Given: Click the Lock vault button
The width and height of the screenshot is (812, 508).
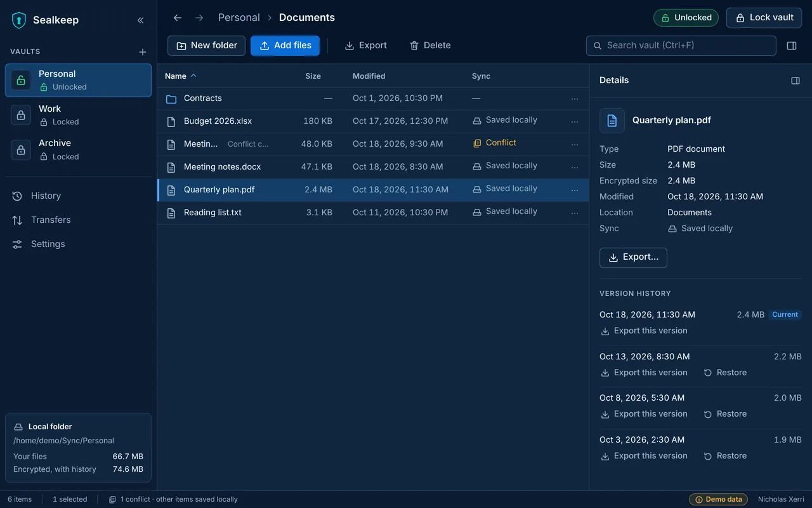Looking at the screenshot, I should click(x=764, y=18).
